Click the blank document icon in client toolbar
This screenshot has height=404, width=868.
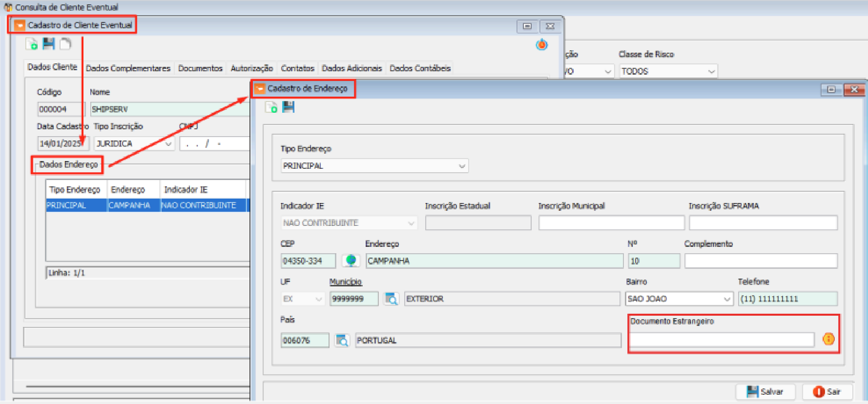pos(65,44)
